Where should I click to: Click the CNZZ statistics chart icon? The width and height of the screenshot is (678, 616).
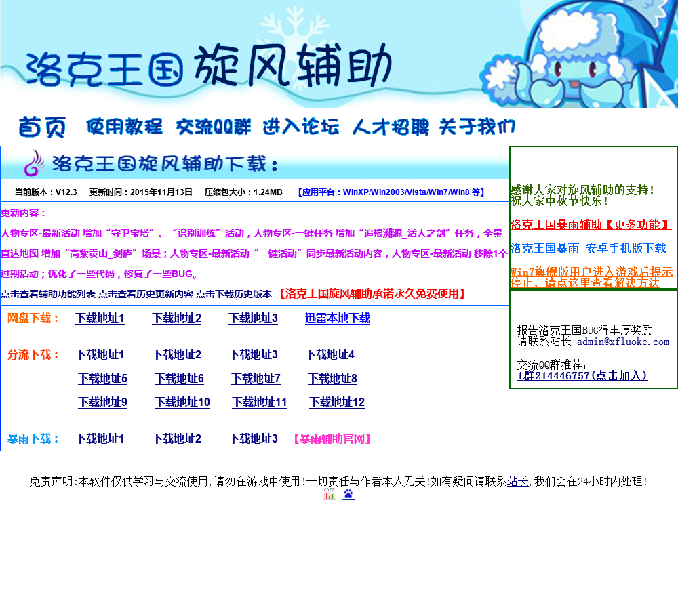329,493
